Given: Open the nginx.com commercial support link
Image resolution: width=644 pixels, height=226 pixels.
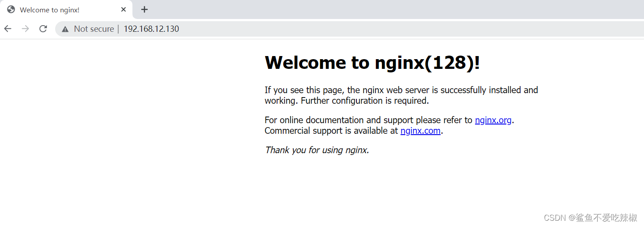Looking at the screenshot, I should 420,131.
